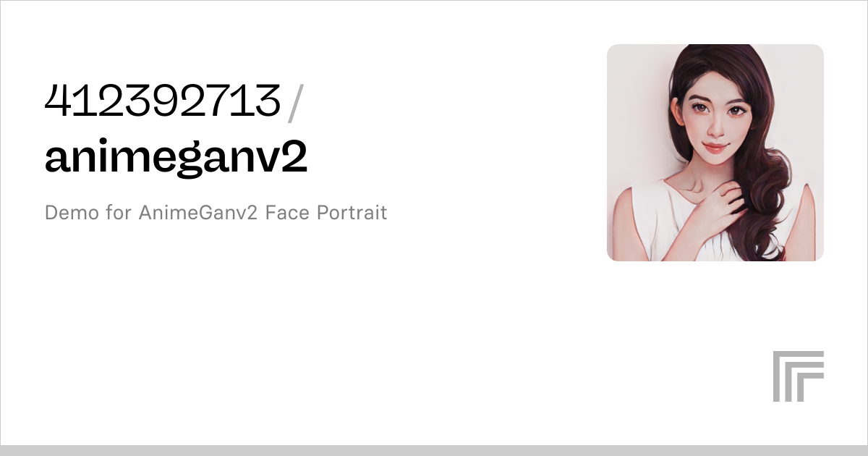Open the 412392713 owner name

(162, 101)
